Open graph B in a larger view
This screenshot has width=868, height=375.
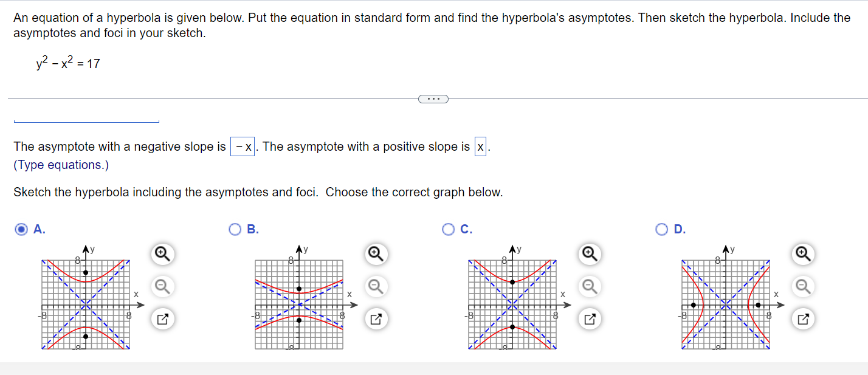[375, 318]
